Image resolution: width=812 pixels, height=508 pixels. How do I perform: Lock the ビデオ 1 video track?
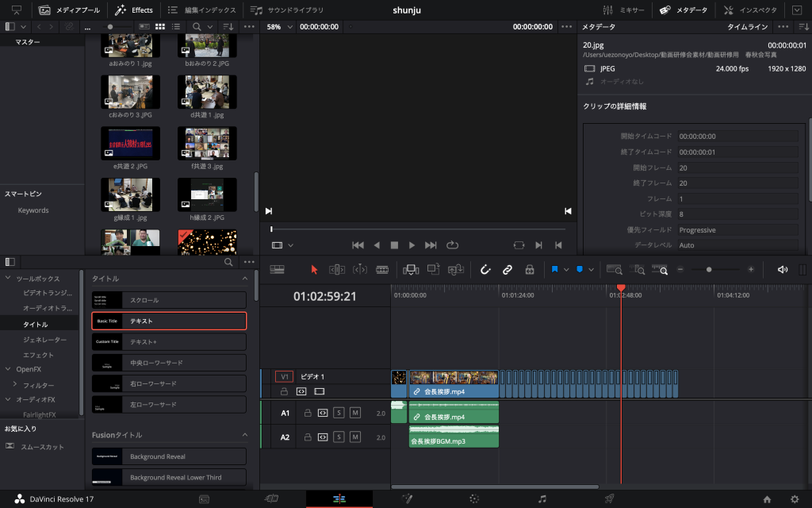[x=284, y=391]
